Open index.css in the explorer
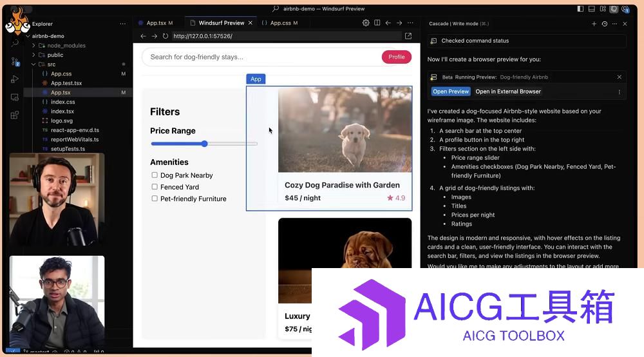This screenshot has width=644, height=357. pos(63,102)
